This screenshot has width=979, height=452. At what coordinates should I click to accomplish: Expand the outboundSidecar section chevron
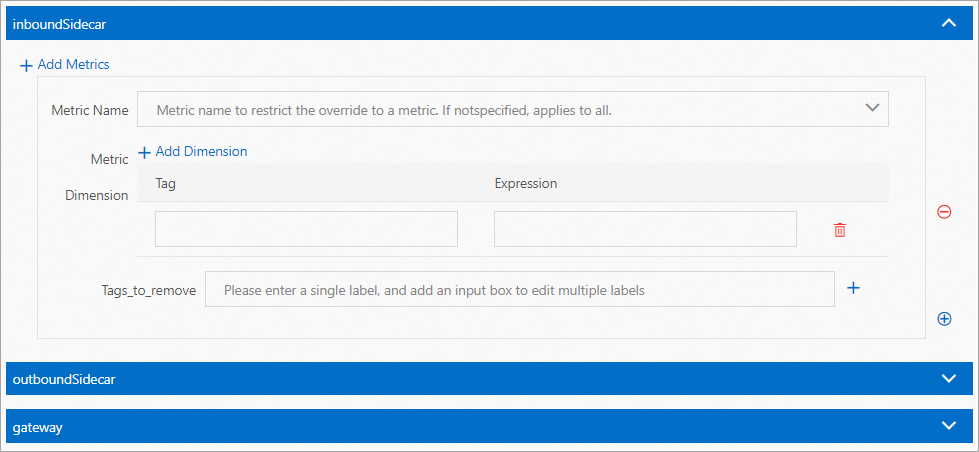pyautogui.click(x=949, y=378)
